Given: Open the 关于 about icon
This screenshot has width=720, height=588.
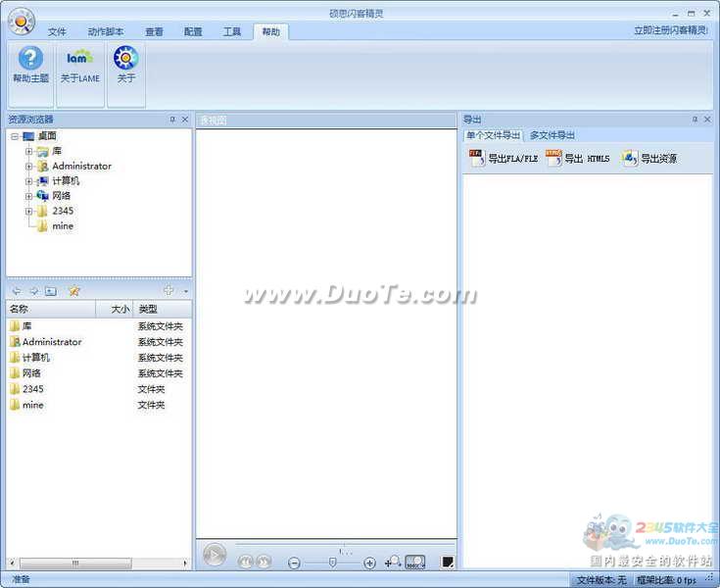Looking at the screenshot, I should click(x=125, y=66).
